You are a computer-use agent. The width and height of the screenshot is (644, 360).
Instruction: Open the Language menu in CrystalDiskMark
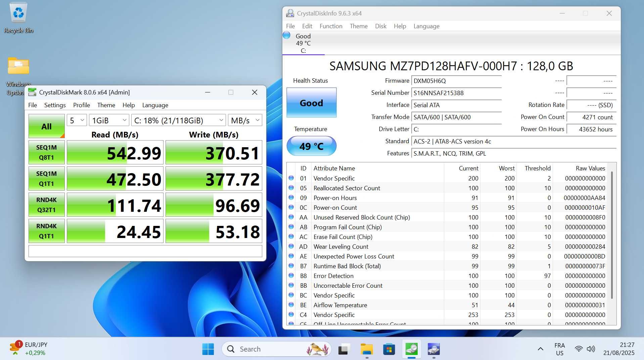click(155, 105)
